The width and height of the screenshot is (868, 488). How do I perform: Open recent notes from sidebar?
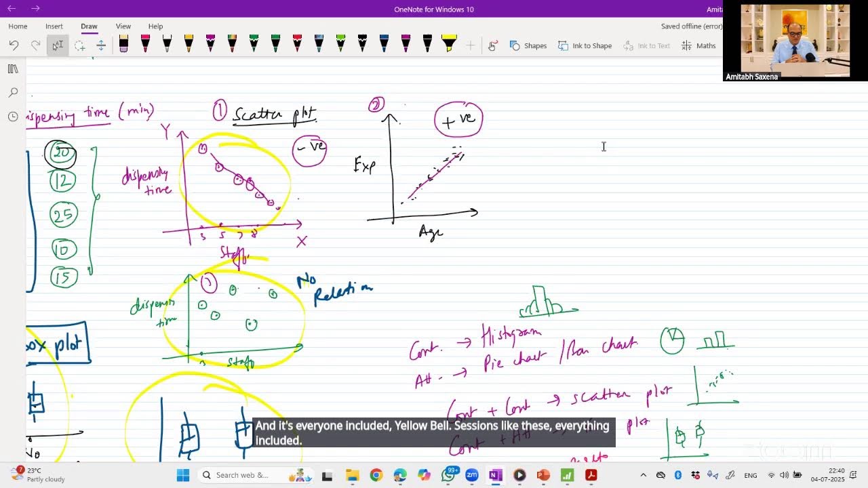[13, 117]
